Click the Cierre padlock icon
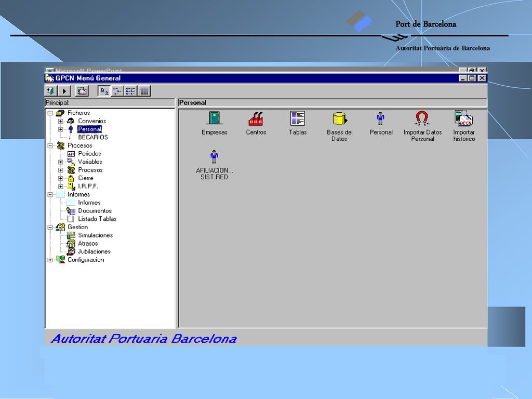 71,178
